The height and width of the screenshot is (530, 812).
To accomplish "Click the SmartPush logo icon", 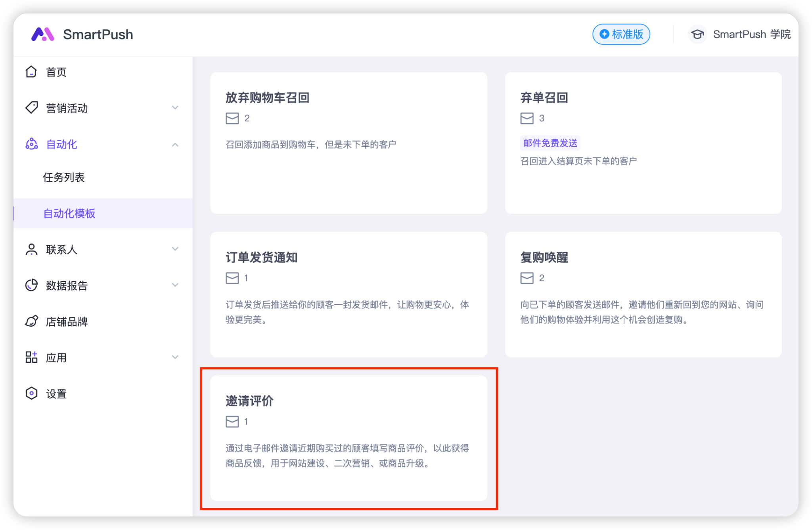I will (42, 34).
